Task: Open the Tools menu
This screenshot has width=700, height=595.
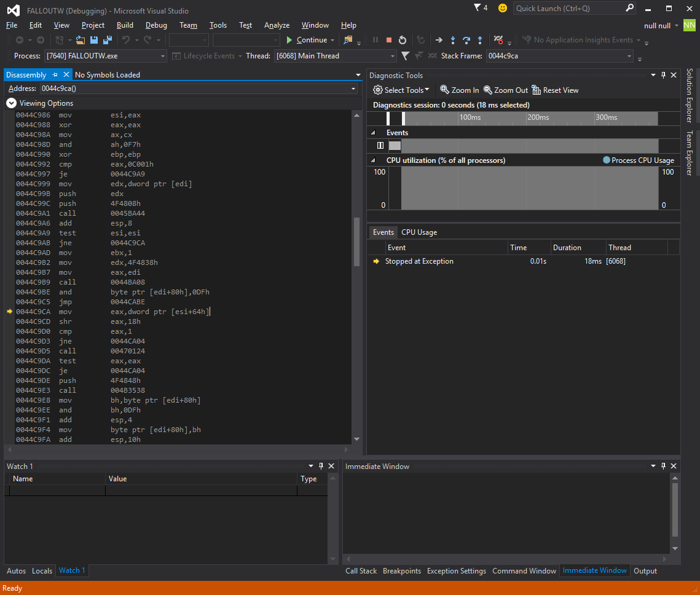Action: (218, 25)
